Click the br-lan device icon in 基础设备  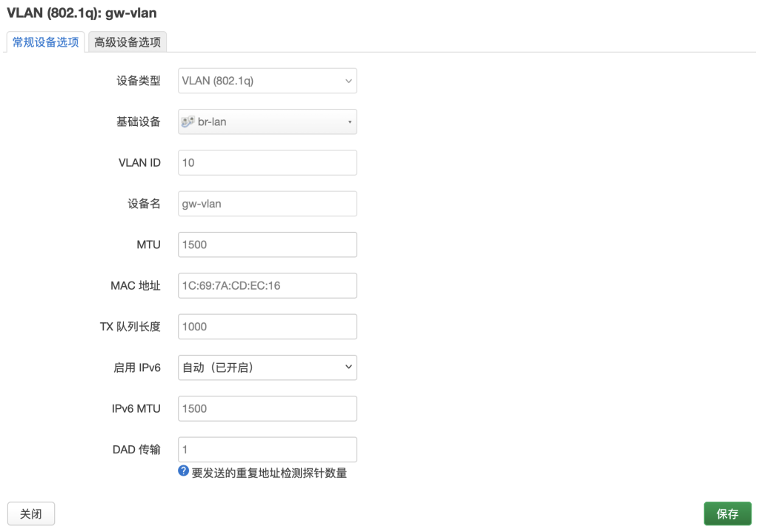pos(187,122)
